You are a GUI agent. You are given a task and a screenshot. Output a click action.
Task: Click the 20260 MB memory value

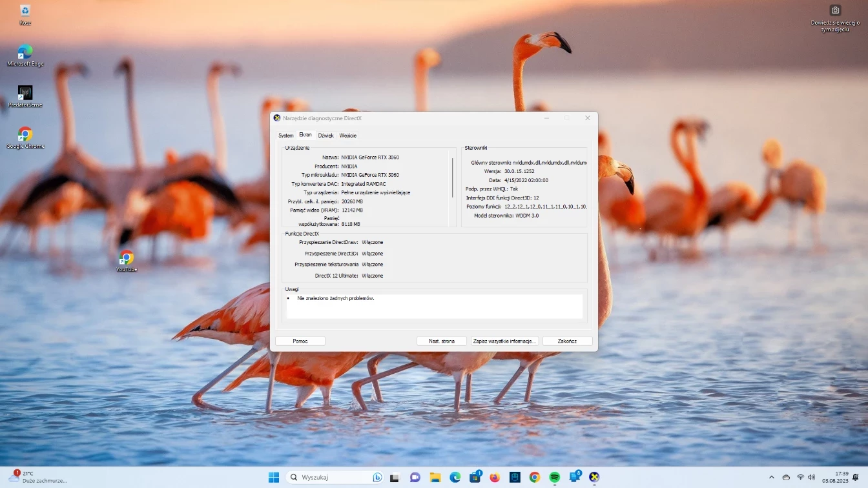[352, 201]
